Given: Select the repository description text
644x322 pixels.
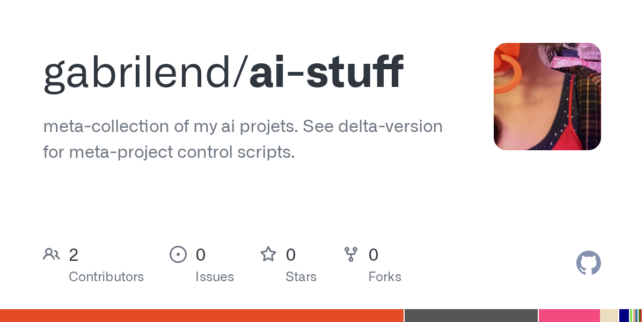Looking at the screenshot, I should [243, 139].
